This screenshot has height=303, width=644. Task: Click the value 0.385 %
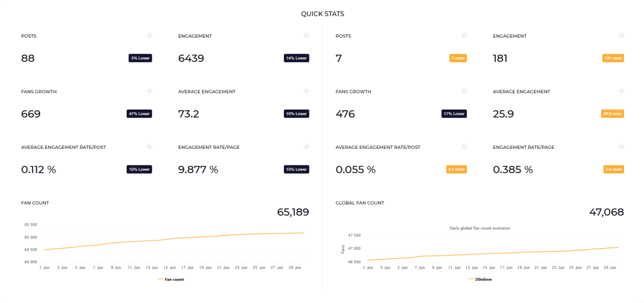pyautogui.click(x=513, y=170)
